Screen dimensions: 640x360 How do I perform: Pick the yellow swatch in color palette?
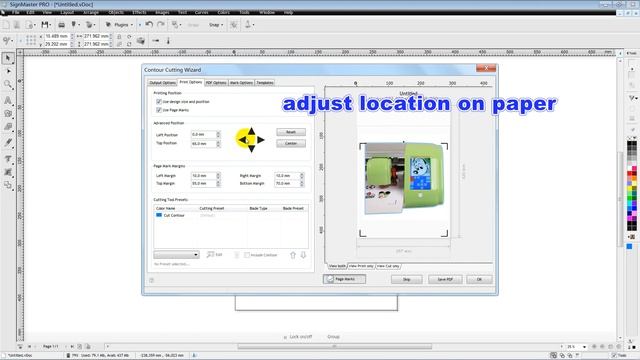(x=629, y=188)
